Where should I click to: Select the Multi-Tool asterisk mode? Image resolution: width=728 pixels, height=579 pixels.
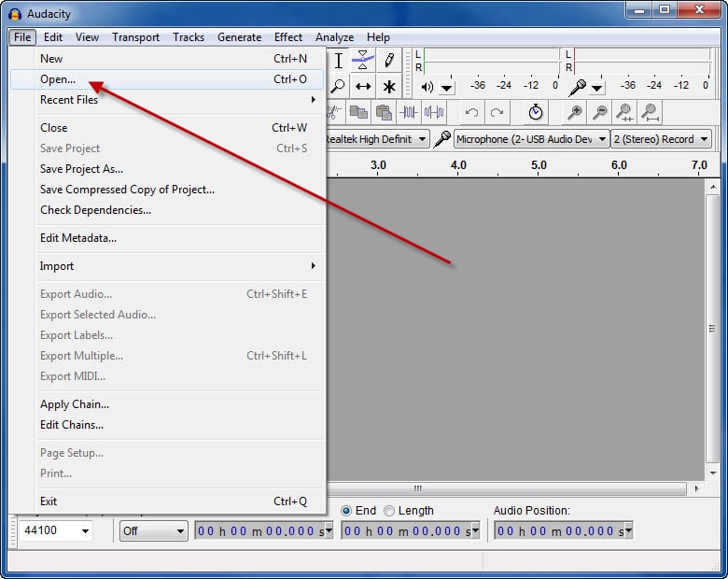coord(389,87)
